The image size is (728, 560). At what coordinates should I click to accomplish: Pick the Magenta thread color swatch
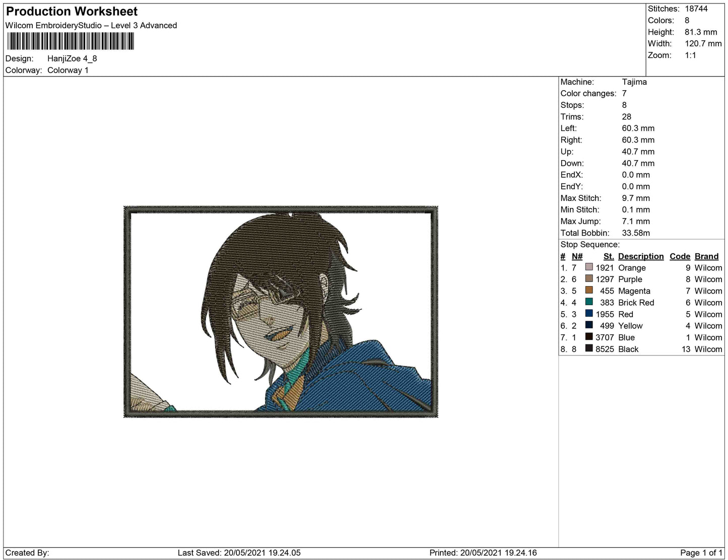[x=588, y=290]
